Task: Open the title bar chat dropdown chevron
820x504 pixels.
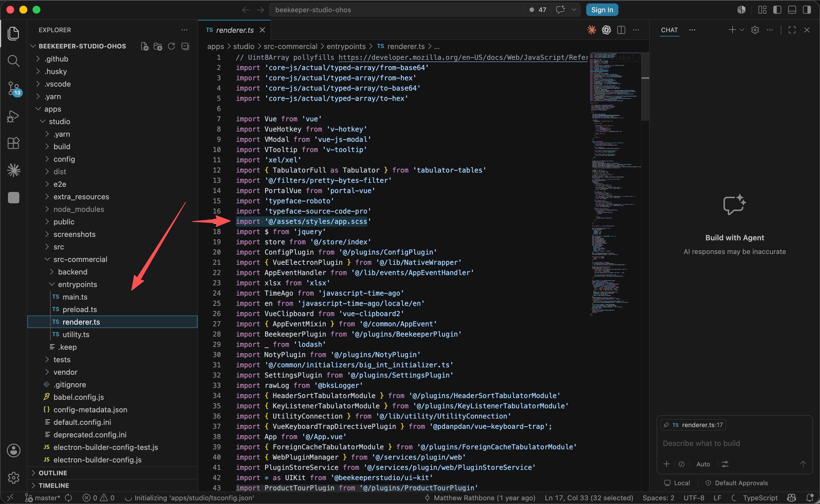Action: pyautogui.click(x=574, y=10)
